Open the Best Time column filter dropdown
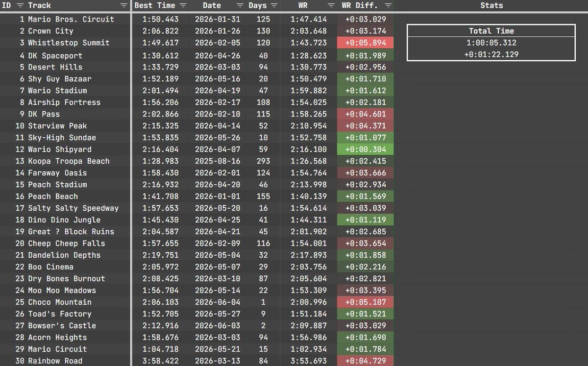 coord(183,6)
